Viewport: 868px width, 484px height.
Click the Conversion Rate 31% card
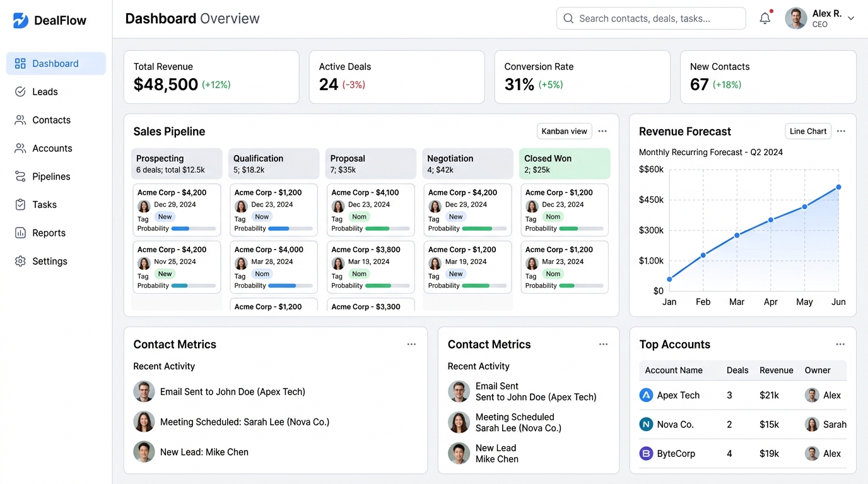point(582,77)
